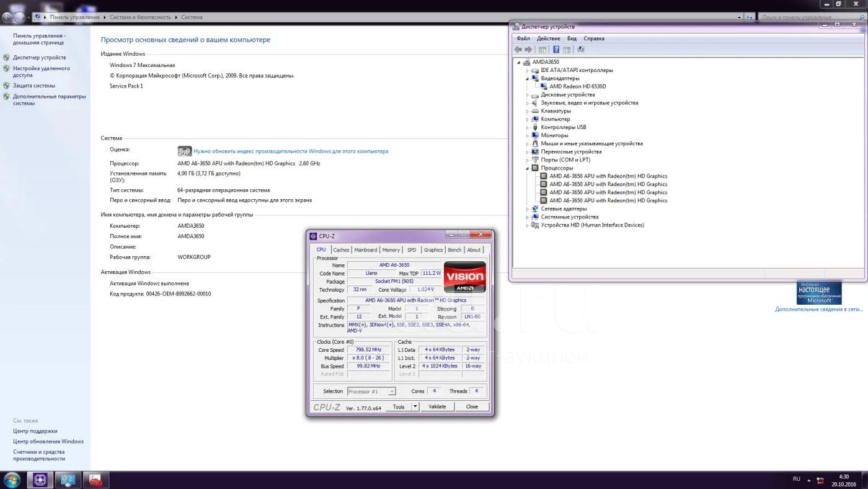The image size is (868, 489).
Task: Click the Core Speed value 798.52 MHz
Action: pyautogui.click(x=368, y=350)
